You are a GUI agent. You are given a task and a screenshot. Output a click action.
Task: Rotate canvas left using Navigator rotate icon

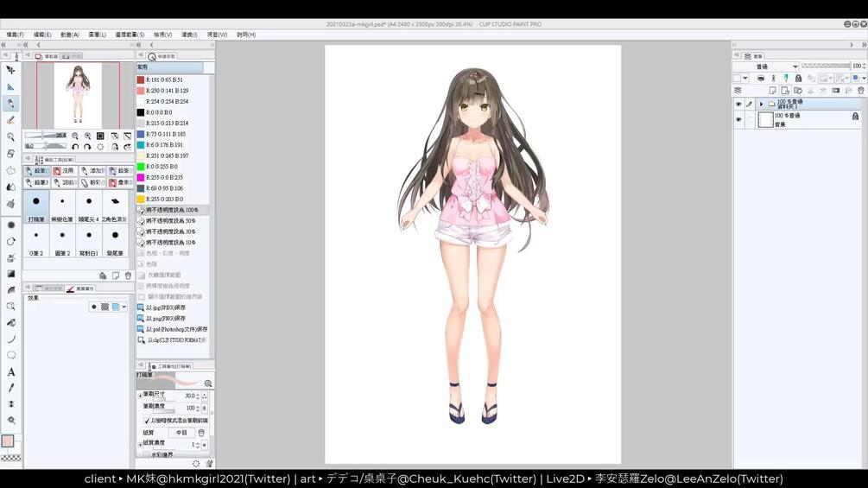coord(75,147)
